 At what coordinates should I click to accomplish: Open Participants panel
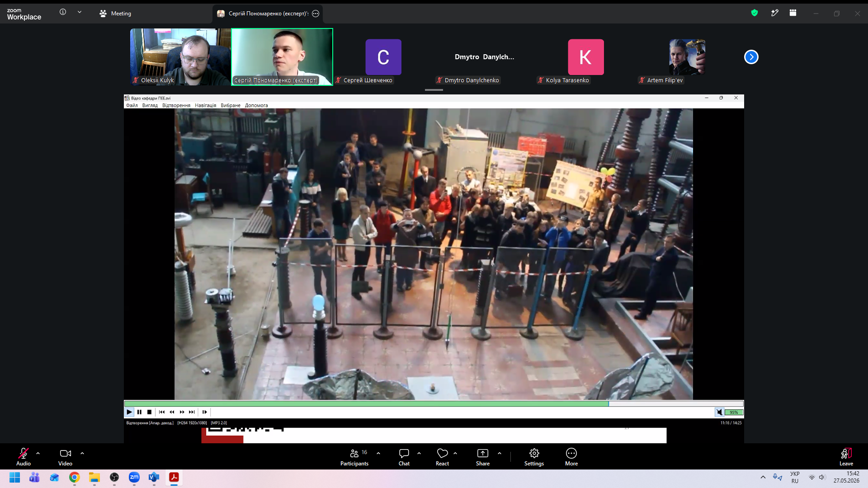pos(354,457)
